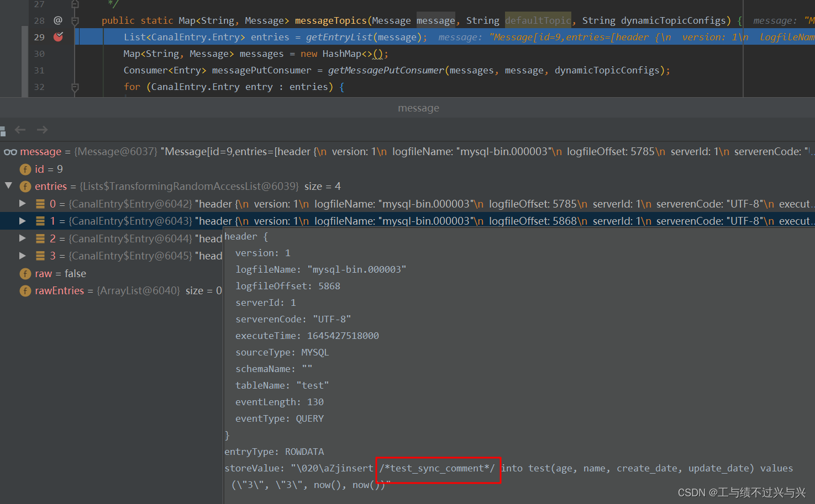Select the raw = false row
The image size is (815, 504).
[112, 274]
